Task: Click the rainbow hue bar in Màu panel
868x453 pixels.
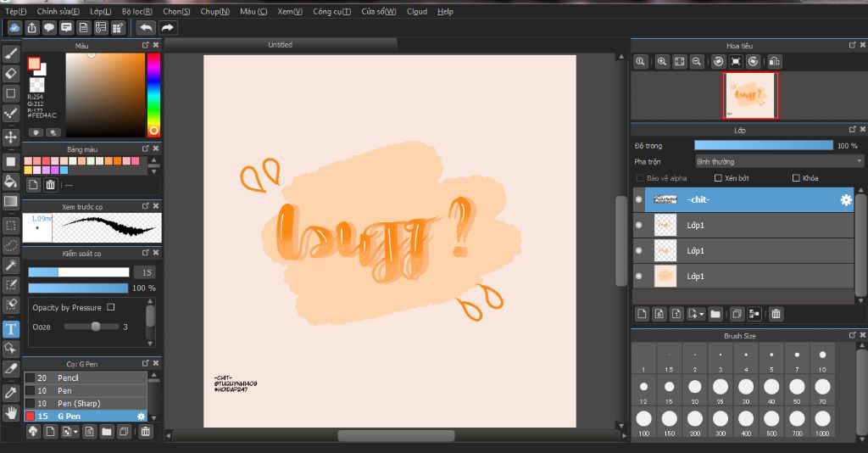Action: click(x=153, y=94)
